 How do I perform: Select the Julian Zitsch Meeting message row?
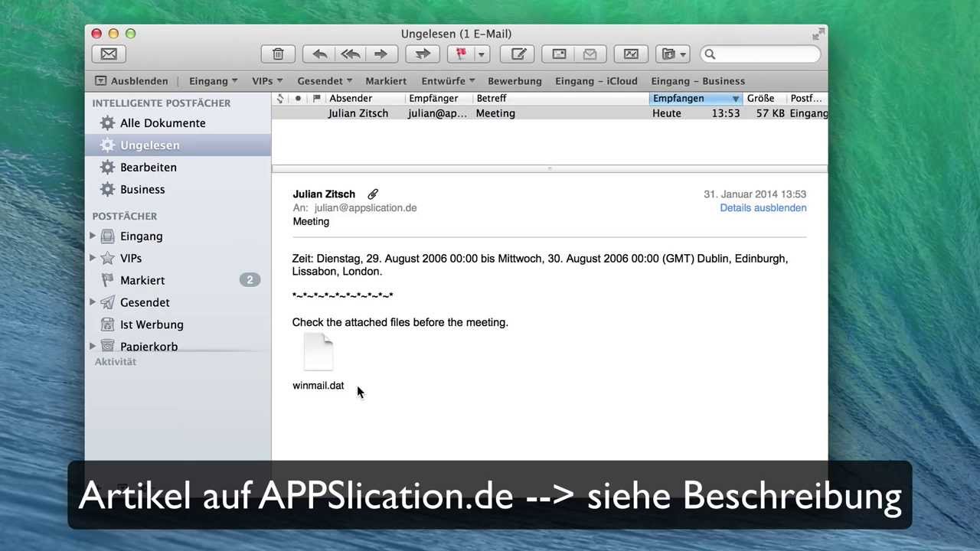(550, 113)
